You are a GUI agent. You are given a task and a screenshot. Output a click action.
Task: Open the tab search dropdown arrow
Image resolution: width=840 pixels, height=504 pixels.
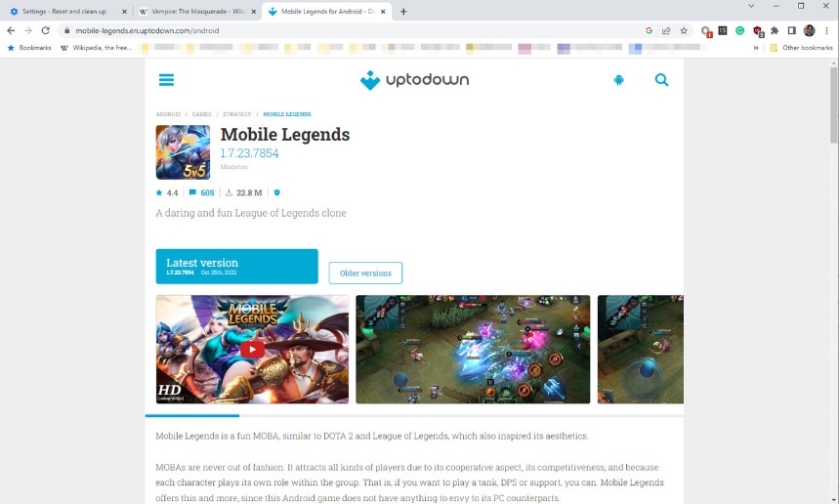pos(751,6)
